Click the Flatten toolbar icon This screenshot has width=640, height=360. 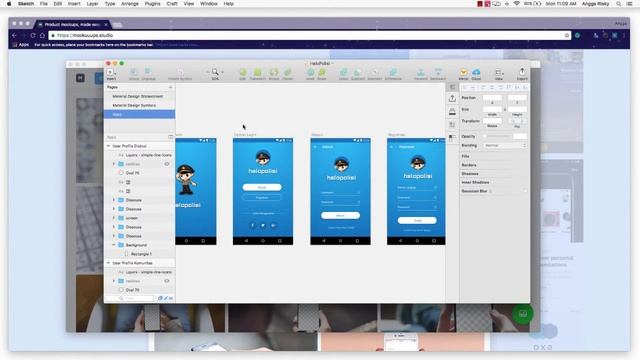[288, 73]
